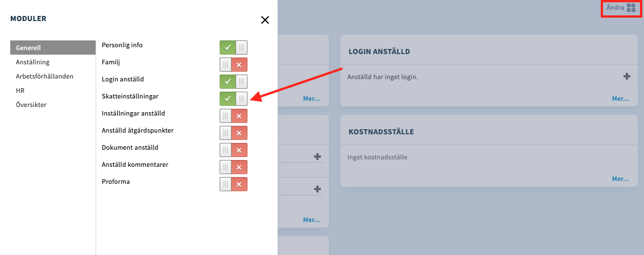This screenshot has width=644, height=255.
Task: Enable the Dokument anställd toggle
Action: [233, 150]
